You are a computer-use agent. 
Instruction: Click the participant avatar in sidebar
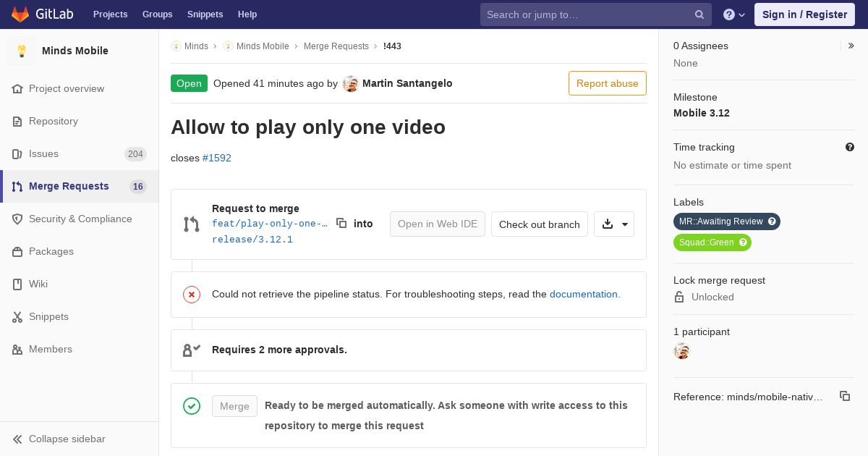(682, 351)
